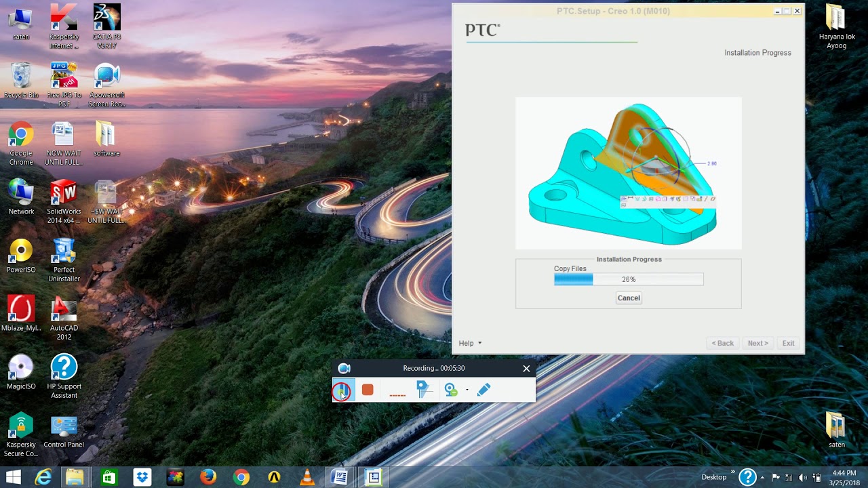Select AutoCAD 2012 desktop icon
Image resolution: width=868 pixels, height=488 pixels.
tap(64, 319)
